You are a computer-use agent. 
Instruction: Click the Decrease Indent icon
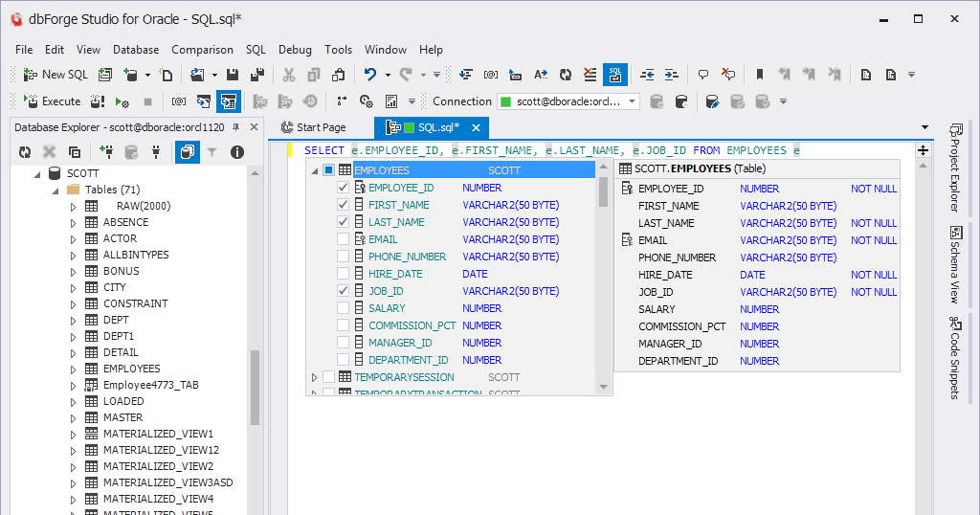tap(648, 75)
